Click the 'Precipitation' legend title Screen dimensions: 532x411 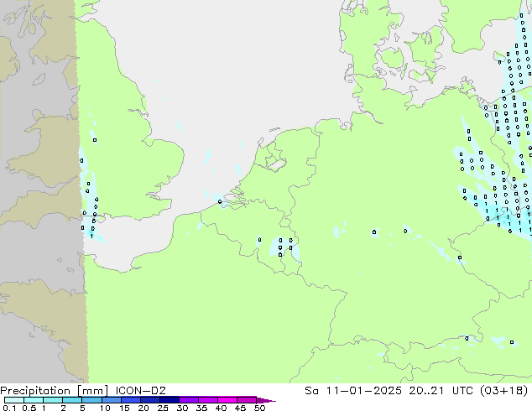(x=35, y=391)
